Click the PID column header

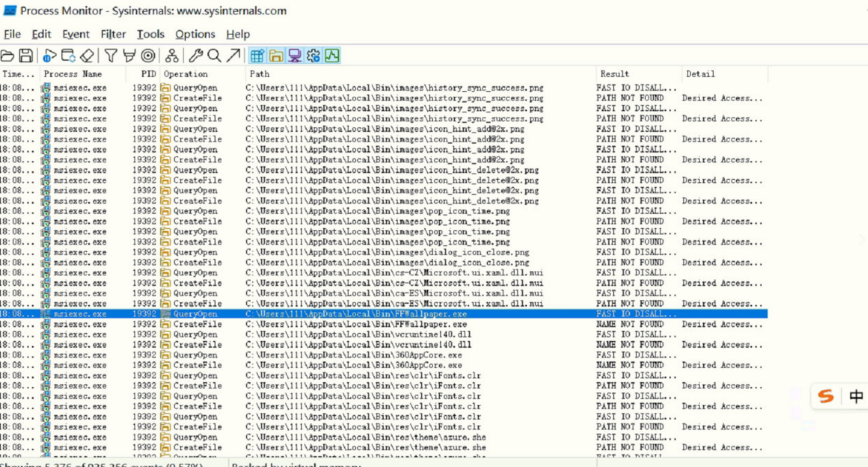coord(148,74)
